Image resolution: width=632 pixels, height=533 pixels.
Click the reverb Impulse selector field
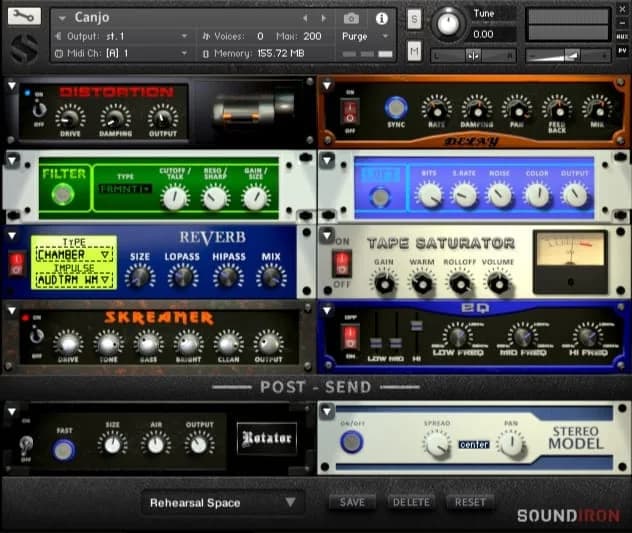click(73, 280)
